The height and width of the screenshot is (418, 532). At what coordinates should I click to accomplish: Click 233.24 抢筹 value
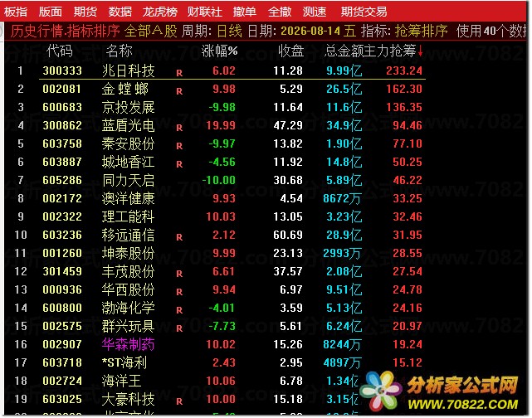pyautogui.click(x=404, y=70)
